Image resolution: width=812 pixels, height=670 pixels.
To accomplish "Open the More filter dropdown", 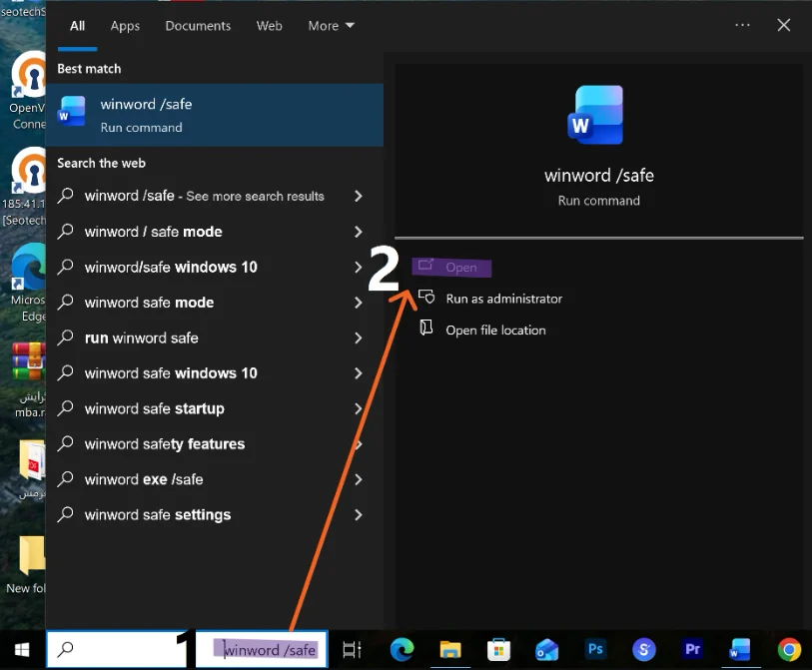I will pyautogui.click(x=331, y=26).
